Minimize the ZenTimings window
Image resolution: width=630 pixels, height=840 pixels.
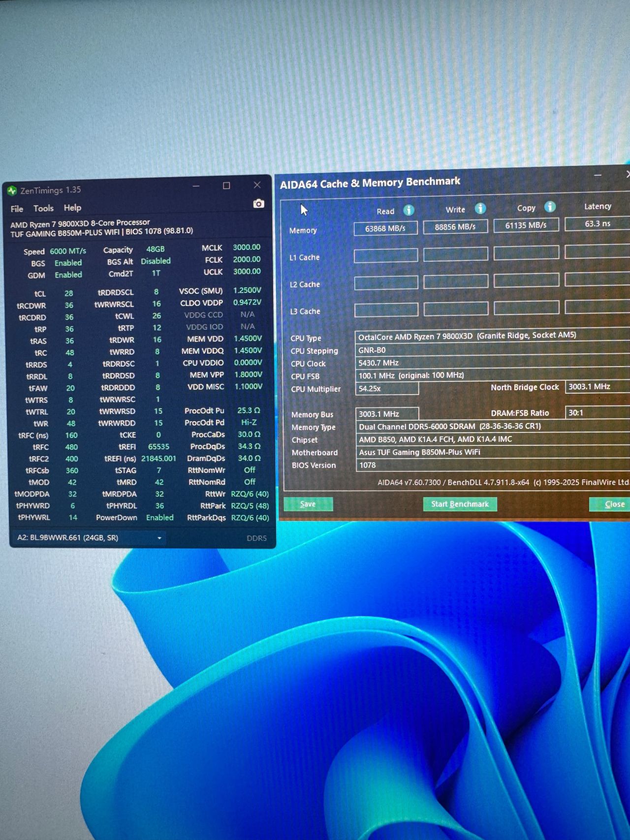[196, 186]
